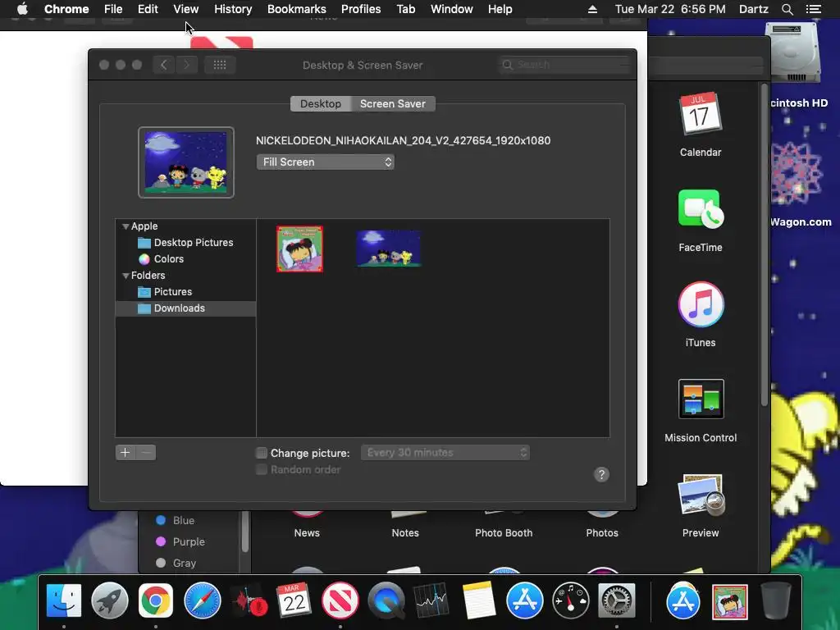Open the History menu
The height and width of the screenshot is (630, 840).
(x=233, y=9)
